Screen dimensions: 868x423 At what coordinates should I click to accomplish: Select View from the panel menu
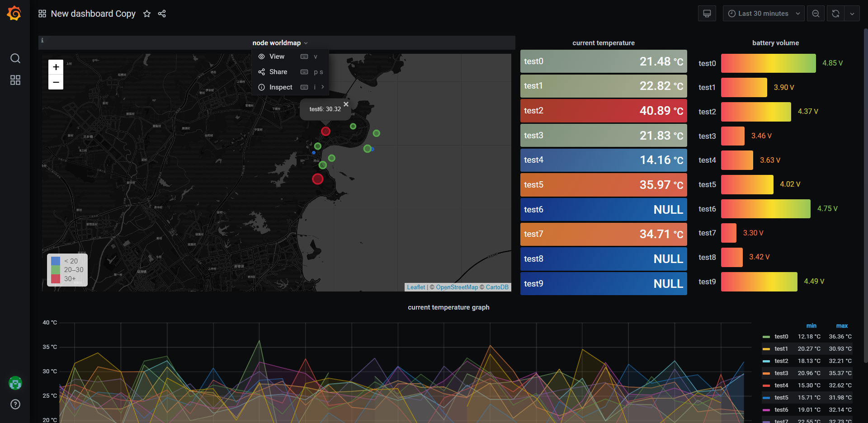point(277,56)
